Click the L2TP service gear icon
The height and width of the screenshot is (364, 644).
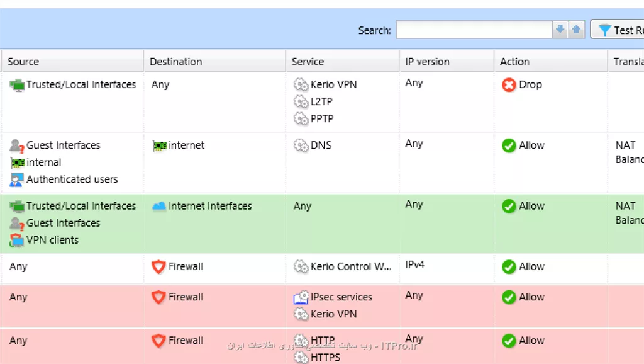tap(301, 101)
